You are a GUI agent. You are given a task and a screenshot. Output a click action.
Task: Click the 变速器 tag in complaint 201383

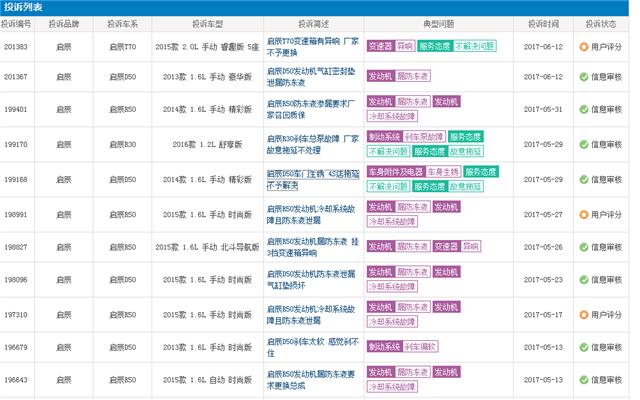(x=380, y=46)
